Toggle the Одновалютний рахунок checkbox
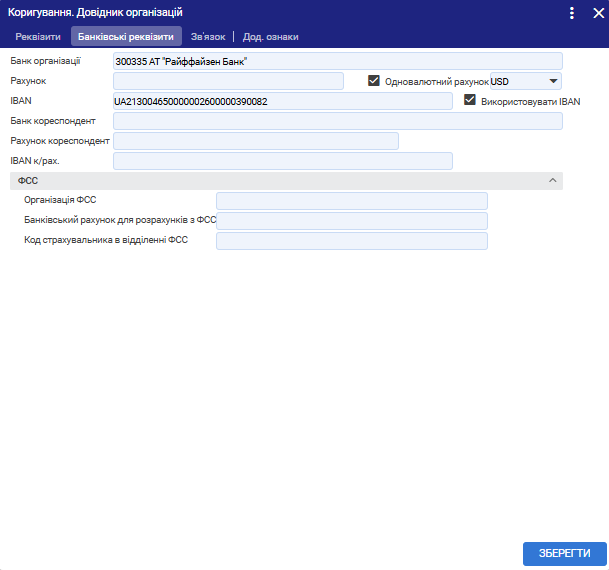Screen dimensions: 609x570 pos(375,81)
